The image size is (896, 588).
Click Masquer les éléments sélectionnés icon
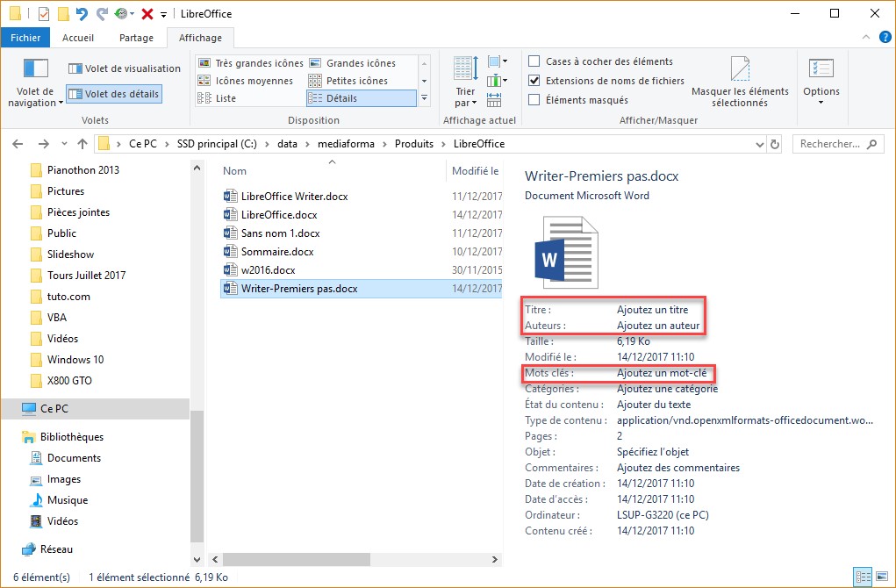pos(740,70)
